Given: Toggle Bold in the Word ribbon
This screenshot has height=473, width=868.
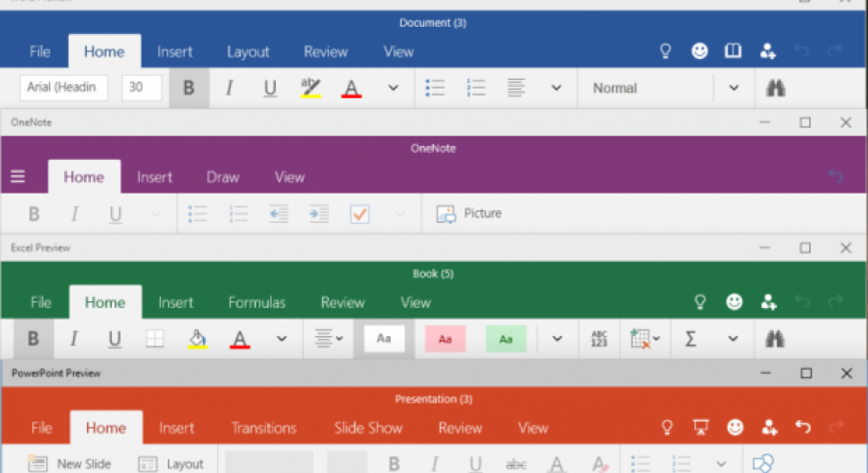Looking at the screenshot, I should click(x=188, y=88).
